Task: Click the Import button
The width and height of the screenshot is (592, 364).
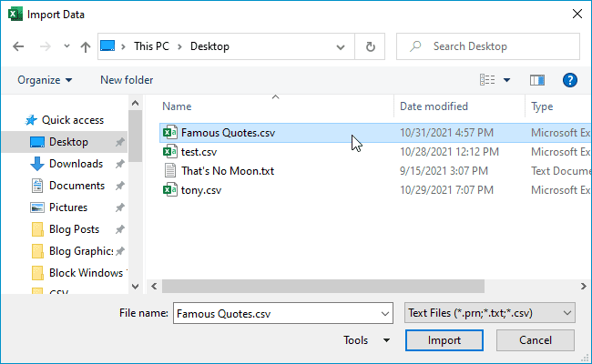Action: pyautogui.click(x=444, y=340)
